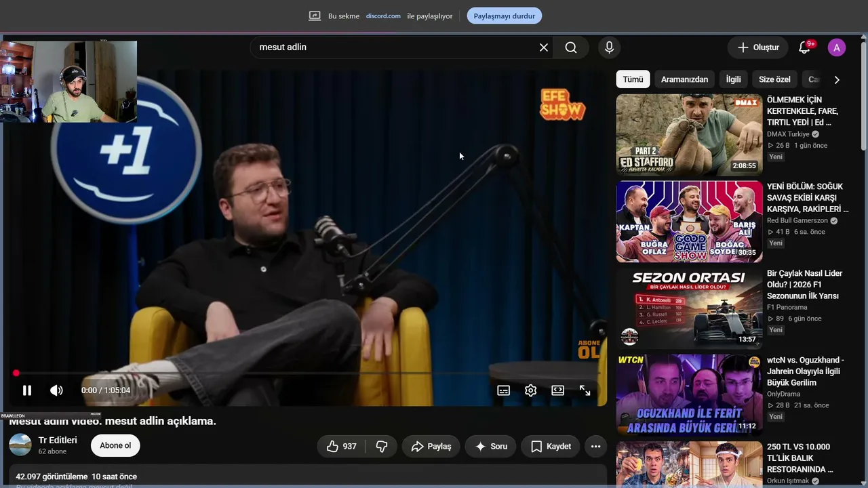This screenshot has height=488, width=868.
Task: Start voice search with the microphone icon
Action: pyautogui.click(x=609, y=47)
